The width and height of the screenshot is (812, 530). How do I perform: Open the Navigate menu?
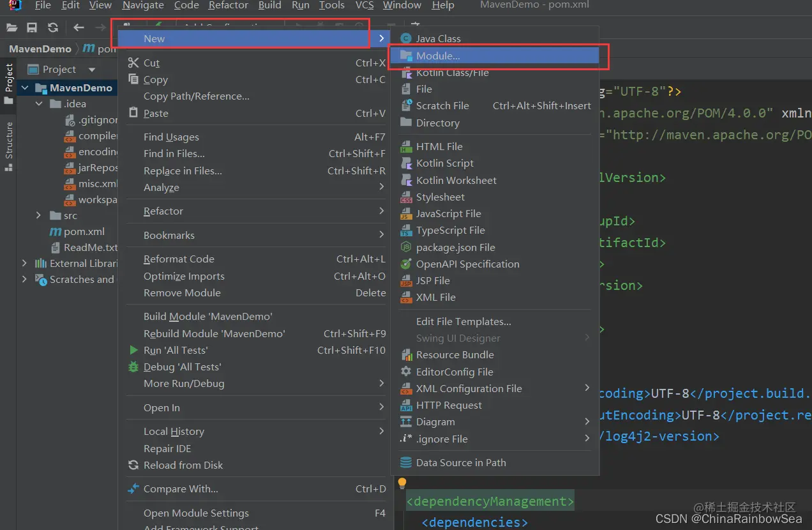(x=143, y=5)
